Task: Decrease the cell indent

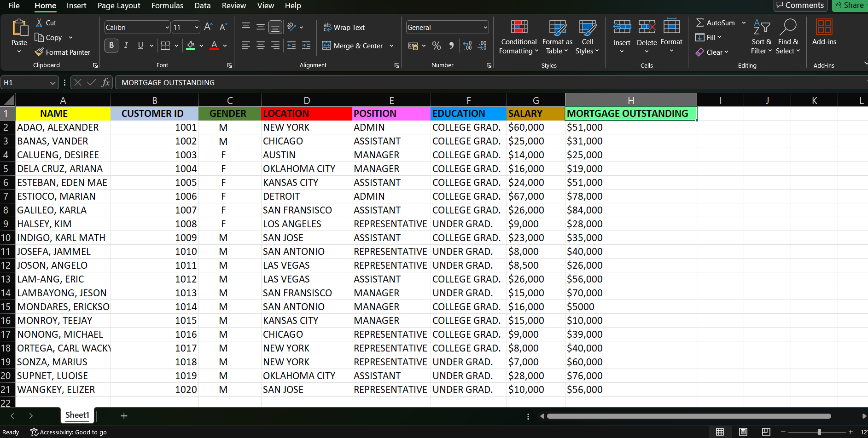Action: click(291, 46)
